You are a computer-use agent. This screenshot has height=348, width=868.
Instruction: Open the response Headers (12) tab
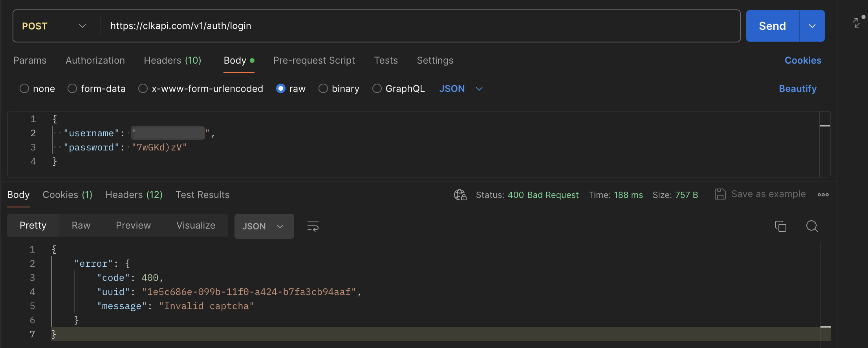pyautogui.click(x=134, y=195)
